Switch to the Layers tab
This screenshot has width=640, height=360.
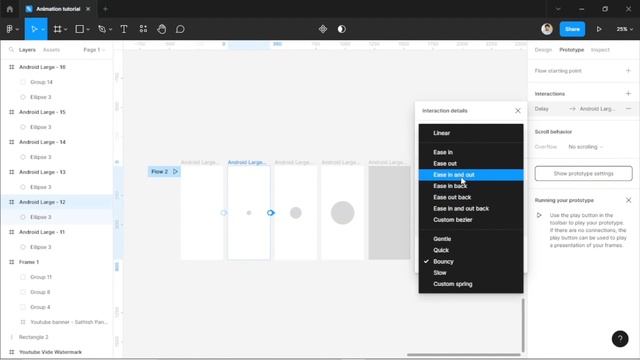27,50
